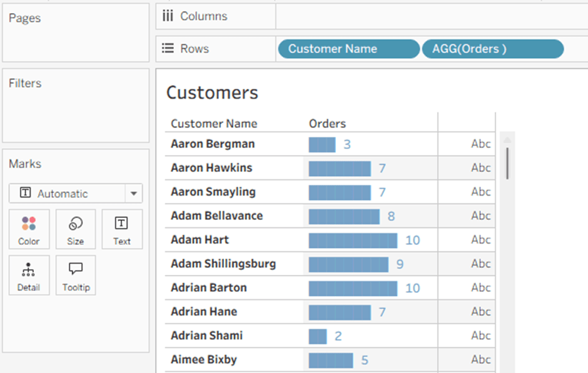Click Aimee Bixby's Abc text mark

click(x=480, y=360)
